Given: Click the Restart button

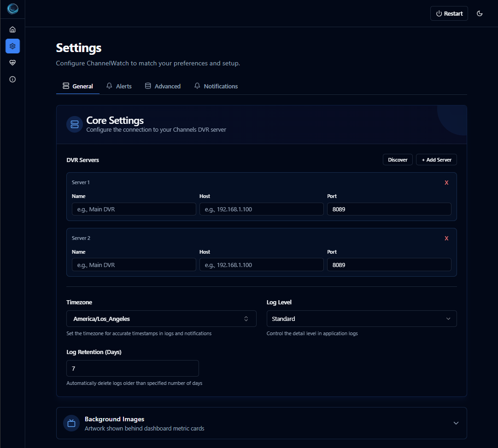Looking at the screenshot, I should pyautogui.click(x=449, y=13).
